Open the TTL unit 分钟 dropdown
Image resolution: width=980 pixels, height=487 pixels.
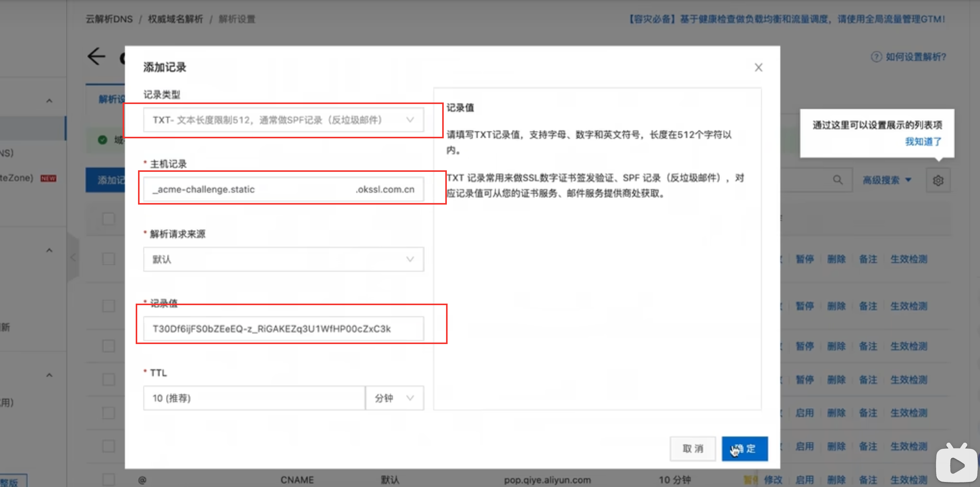[x=394, y=398]
